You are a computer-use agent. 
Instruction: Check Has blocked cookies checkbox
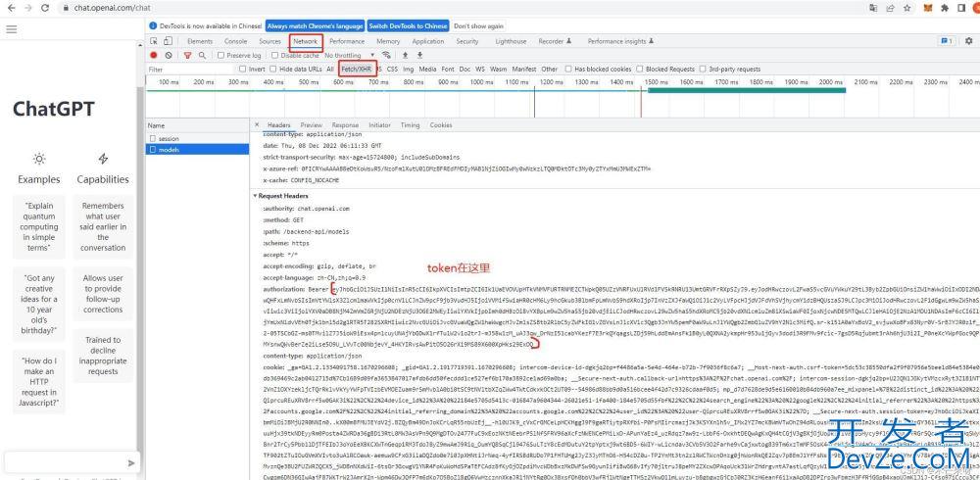pyautogui.click(x=568, y=69)
